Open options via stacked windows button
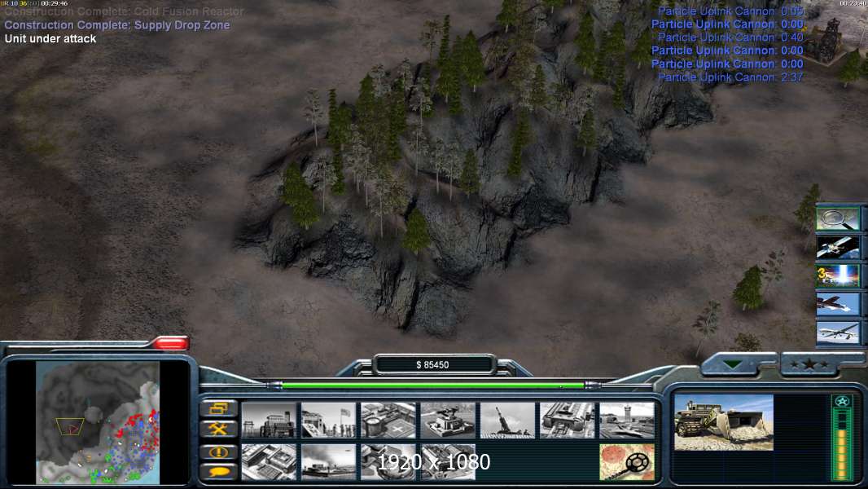 point(219,408)
